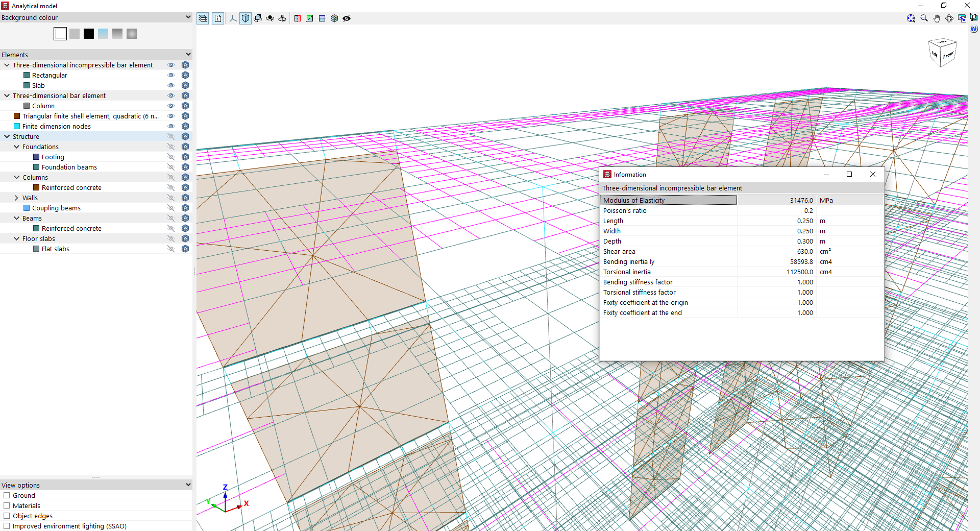The width and height of the screenshot is (980, 531).
Task: Select Coupling beams in the tree
Action: click(x=56, y=208)
